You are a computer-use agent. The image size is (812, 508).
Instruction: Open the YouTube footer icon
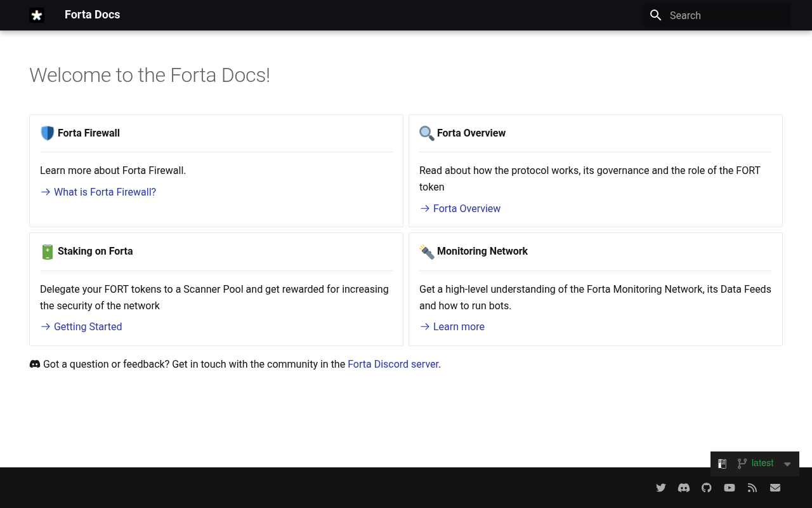(x=730, y=488)
